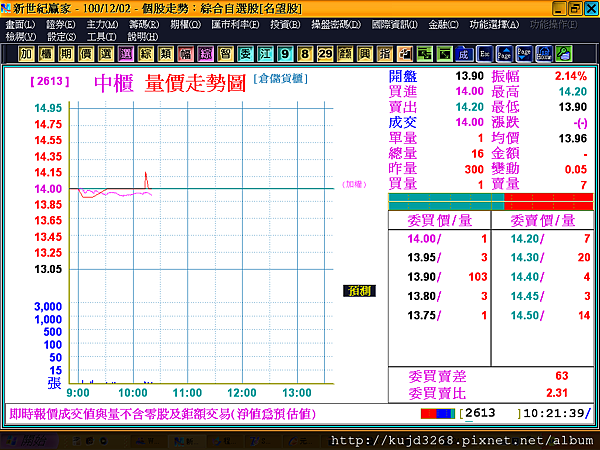
Task: Click the 振幅 value 2.14%
Action: pos(571,76)
